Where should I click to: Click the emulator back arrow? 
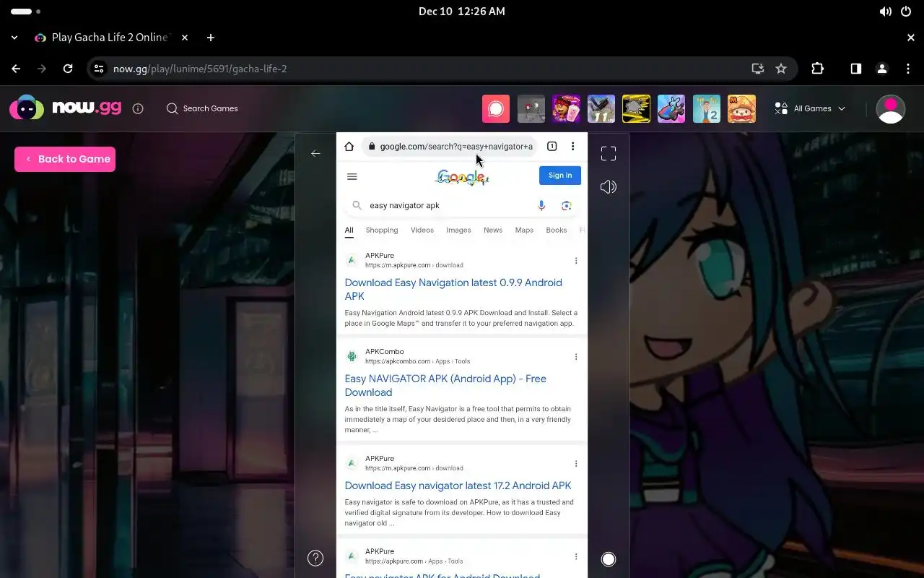coord(315,153)
